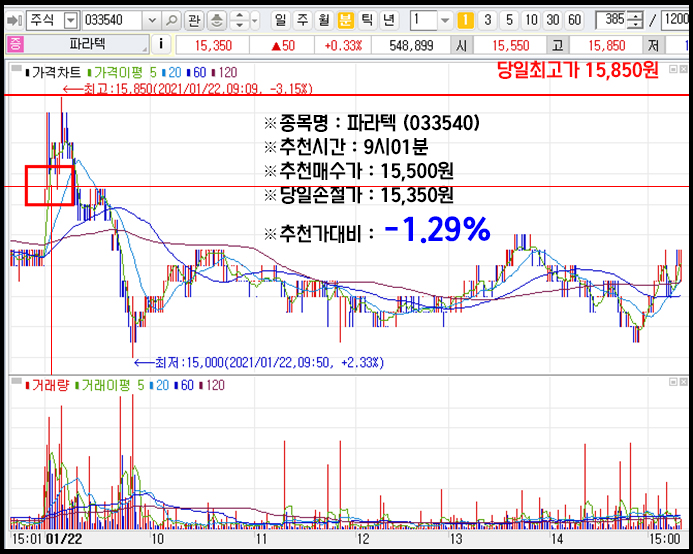Switch to weekly chart 주

coord(302,20)
